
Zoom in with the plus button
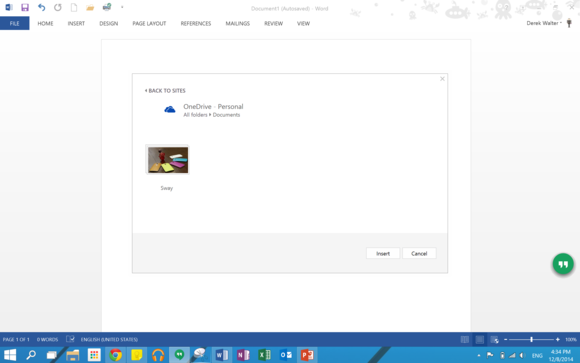(x=557, y=339)
